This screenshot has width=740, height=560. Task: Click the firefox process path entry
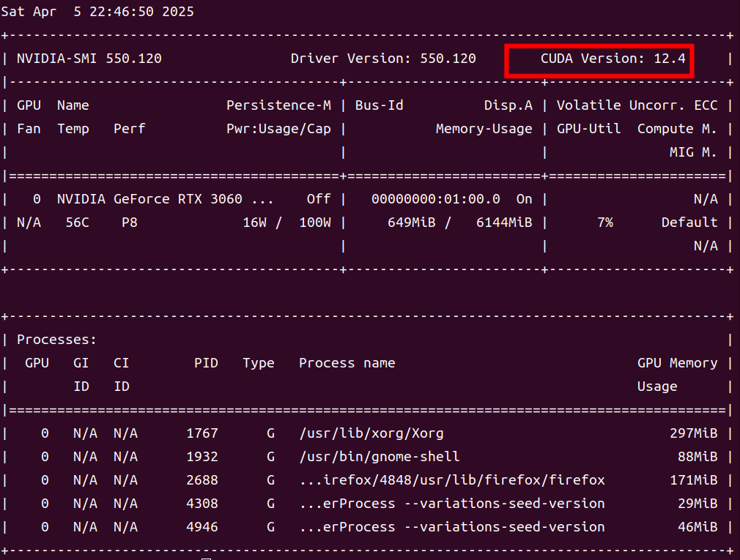[x=452, y=480]
